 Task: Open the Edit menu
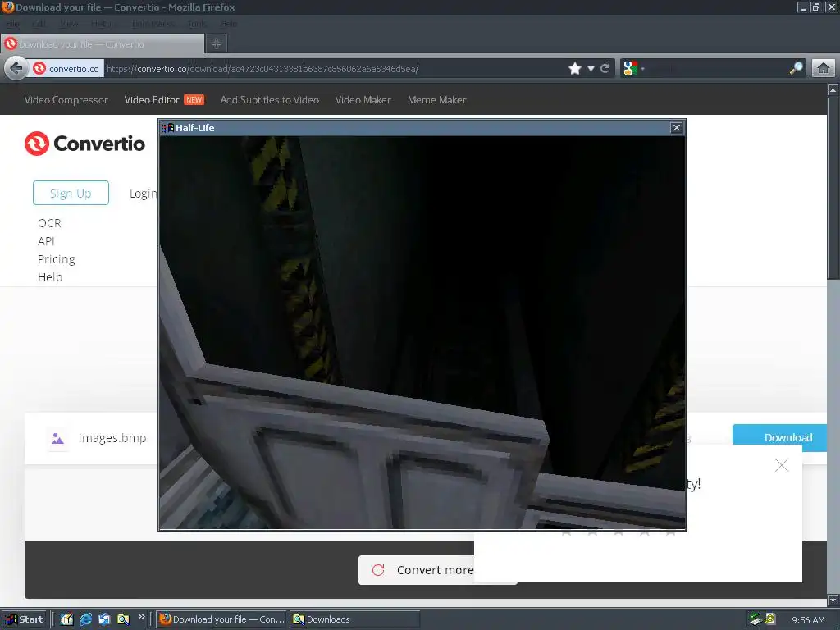coord(39,24)
